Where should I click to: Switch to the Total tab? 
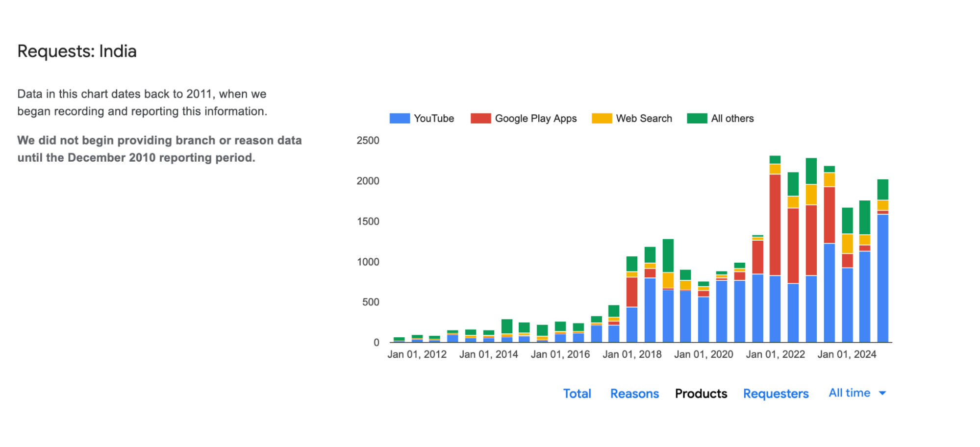pos(577,394)
